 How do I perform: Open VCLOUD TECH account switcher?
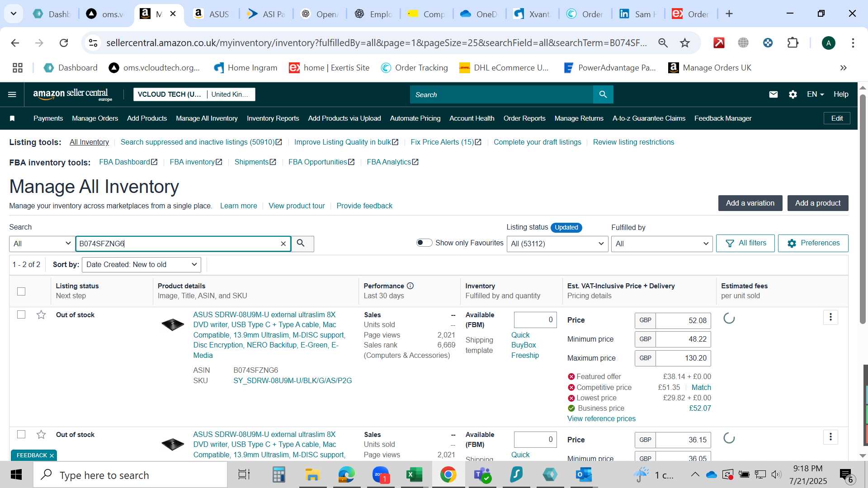194,94
